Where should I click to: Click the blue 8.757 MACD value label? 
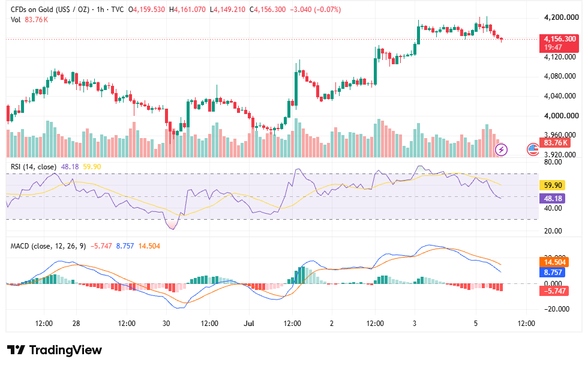pyautogui.click(x=552, y=273)
